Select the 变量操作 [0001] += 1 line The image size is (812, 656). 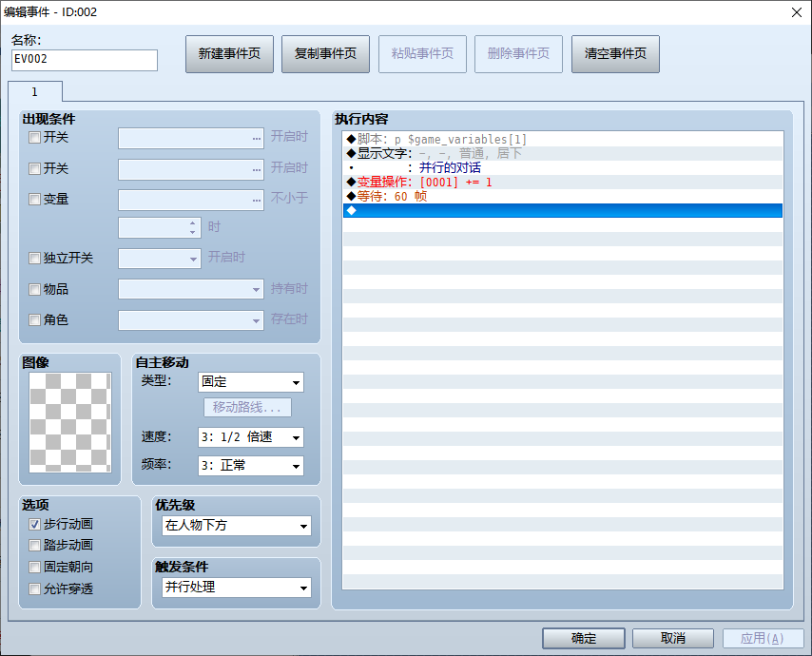point(562,183)
